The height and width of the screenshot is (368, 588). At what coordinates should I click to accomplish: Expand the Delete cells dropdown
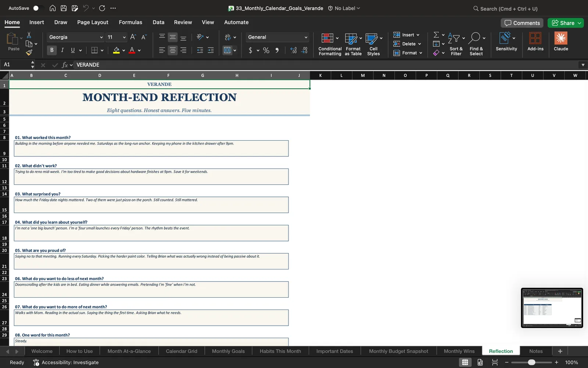pos(419,44)
